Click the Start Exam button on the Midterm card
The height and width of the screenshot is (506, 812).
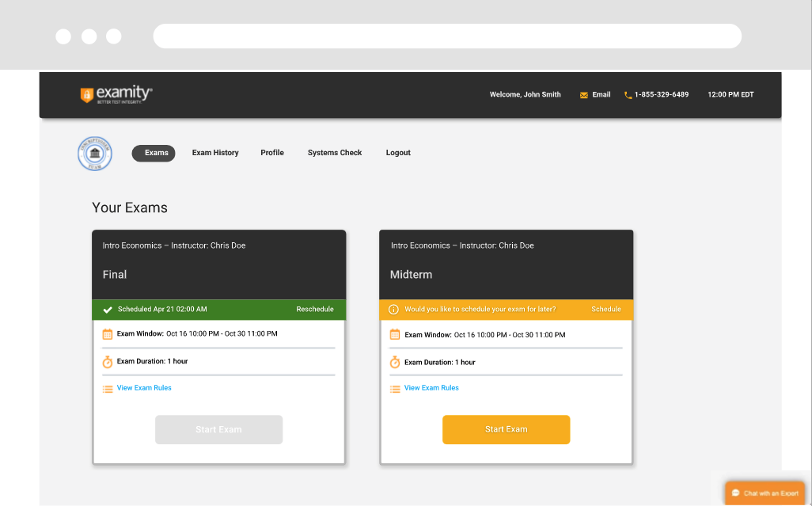[x=506, y=429]
